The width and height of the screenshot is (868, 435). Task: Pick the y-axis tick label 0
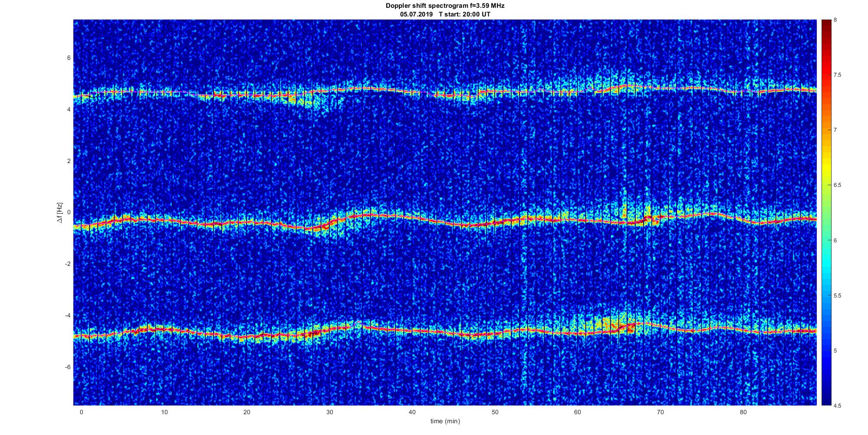[69, 213]
